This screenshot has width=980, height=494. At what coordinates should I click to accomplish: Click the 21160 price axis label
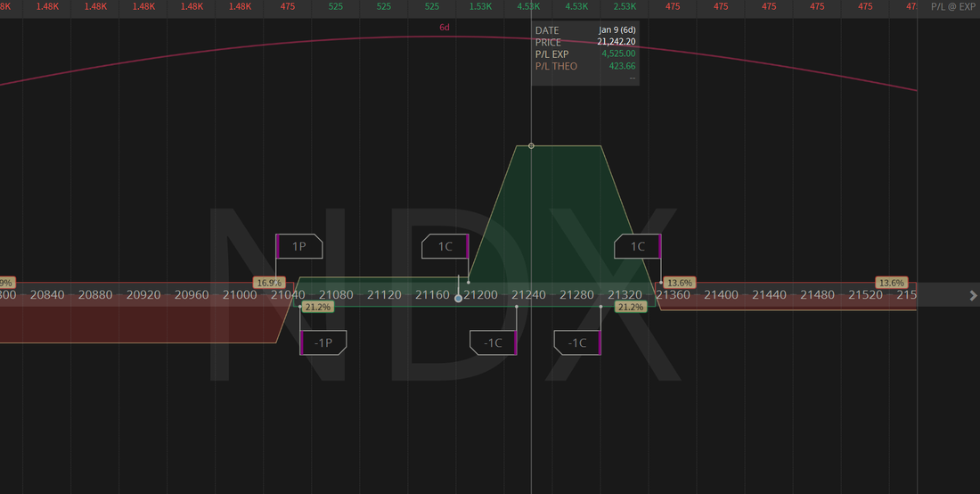point(432,294)
